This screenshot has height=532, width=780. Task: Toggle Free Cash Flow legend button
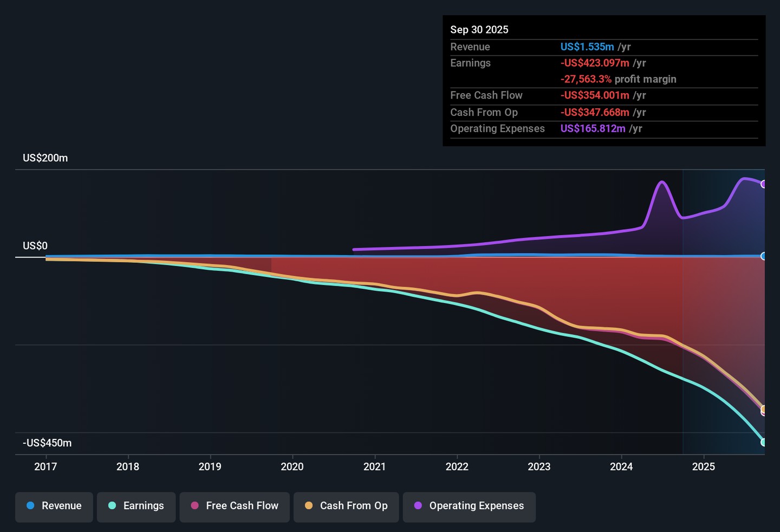(x=235, y=506)
